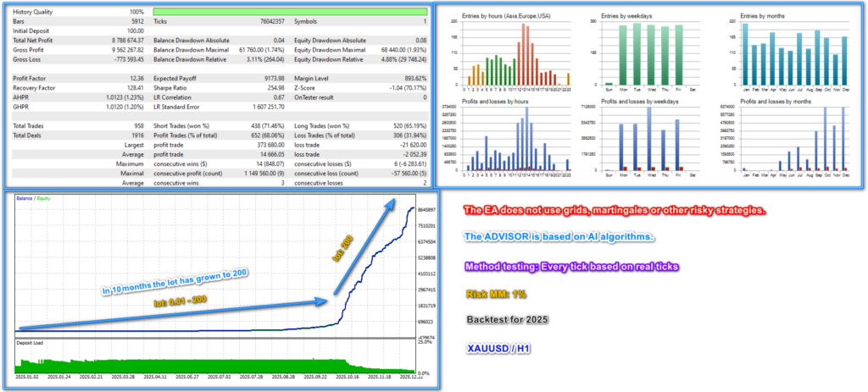Screen dimensions: 868x392
Task: Select Profits and losses by hours title
Action: point(494,102)
